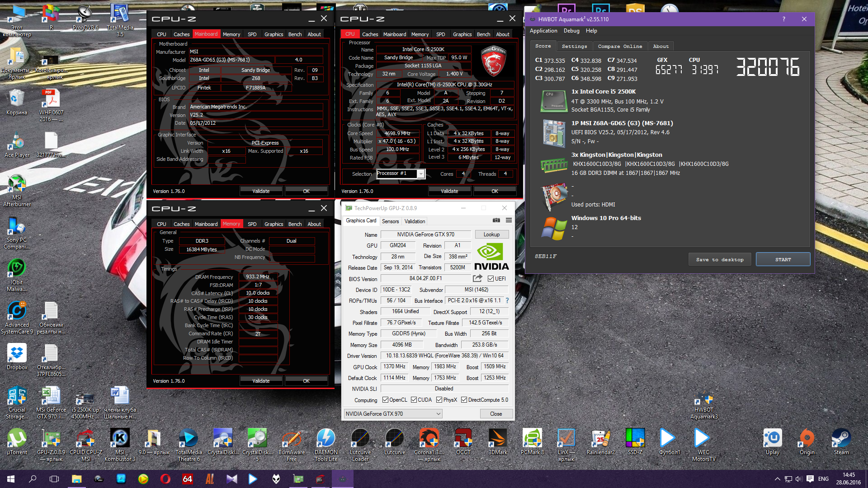Click the GPU-Z screenshot camera icon
Screen dimensions: 868x488
click(496, 221)
